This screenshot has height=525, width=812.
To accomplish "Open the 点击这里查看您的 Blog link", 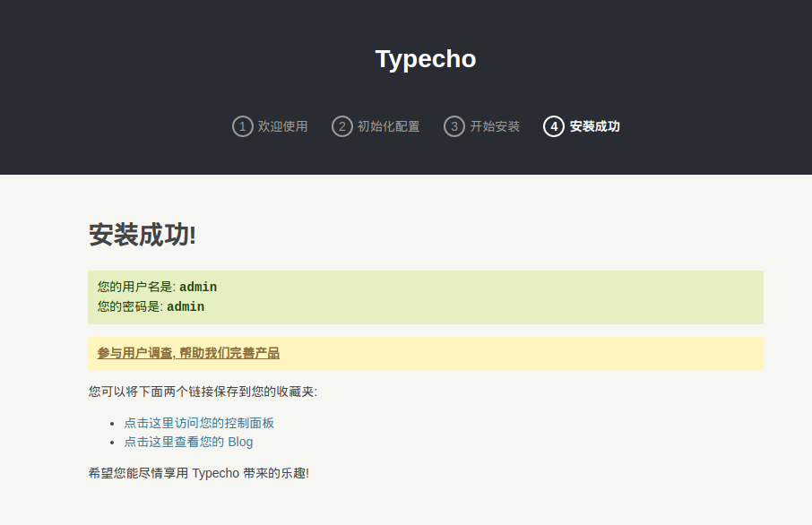I will (188, 442).
